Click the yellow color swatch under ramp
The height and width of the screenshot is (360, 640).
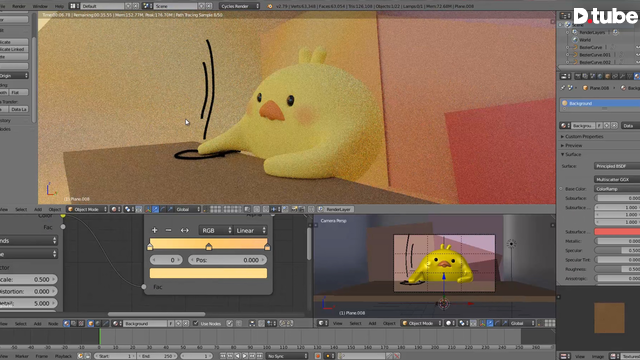point(209,273)
